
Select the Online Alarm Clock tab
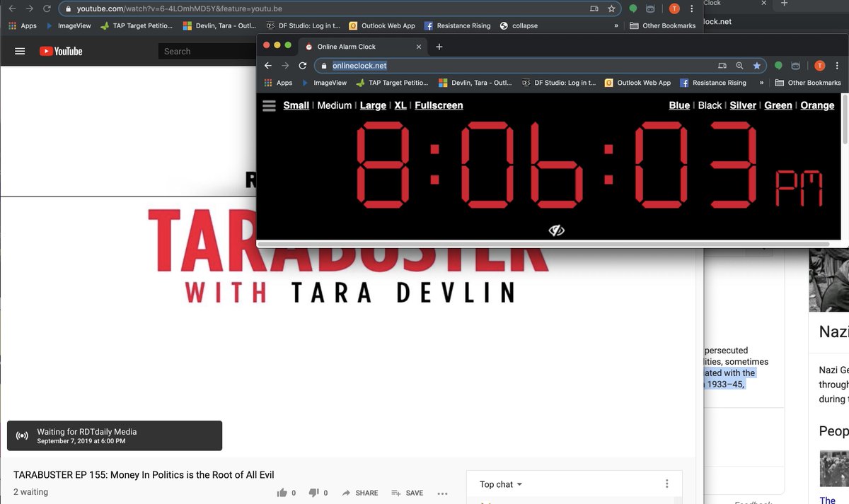pyautogui.click(x=364, y=47)
